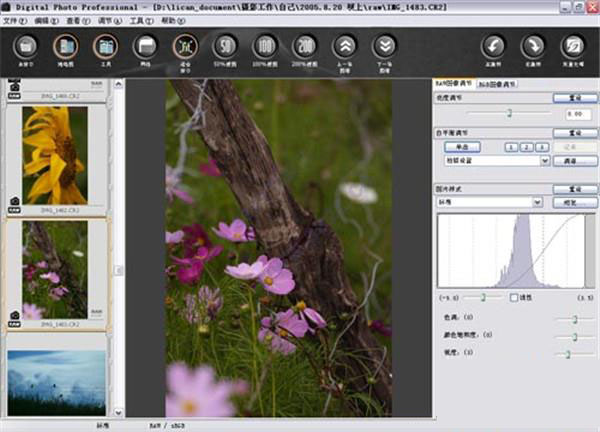Image resolution: width=600 pixels, height=432 pixels.
Task: Open the white balance preset dropdown
Action: pos(545,160)
